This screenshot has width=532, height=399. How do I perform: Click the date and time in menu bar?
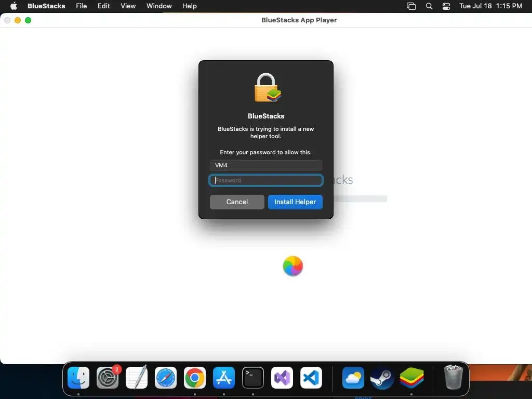click(x=490, y=6)
